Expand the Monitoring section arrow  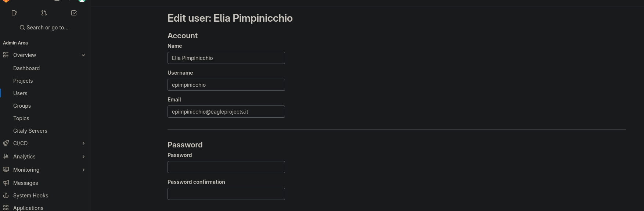83,170
